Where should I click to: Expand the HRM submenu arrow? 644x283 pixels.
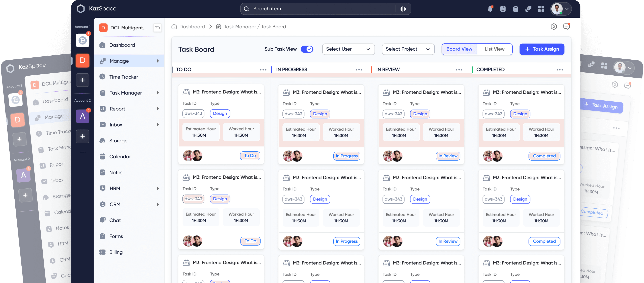[x=158, y=188]
